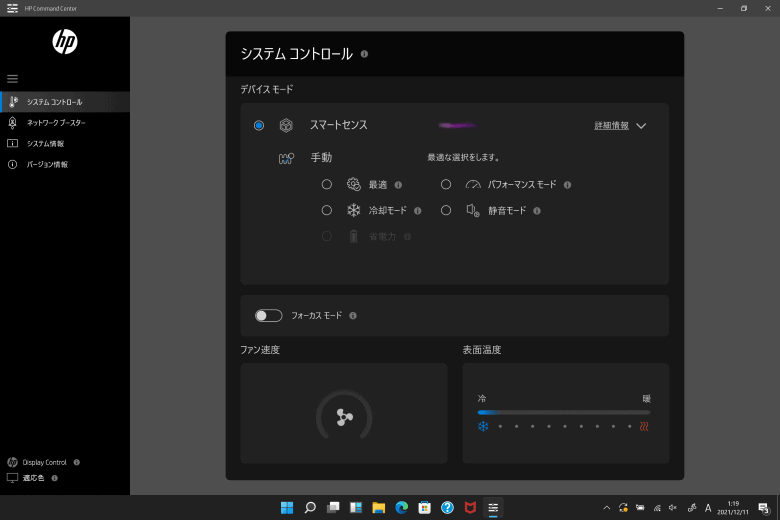Click the 適応色 option in sidebar
The image size is (780, 520).
(33, 478)
